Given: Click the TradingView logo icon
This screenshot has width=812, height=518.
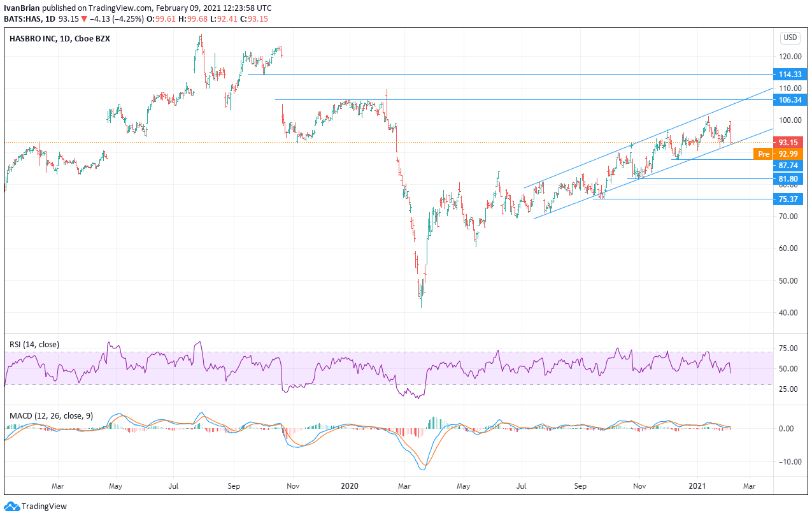Looking at the screenshot, I should [x=11, y=507].
